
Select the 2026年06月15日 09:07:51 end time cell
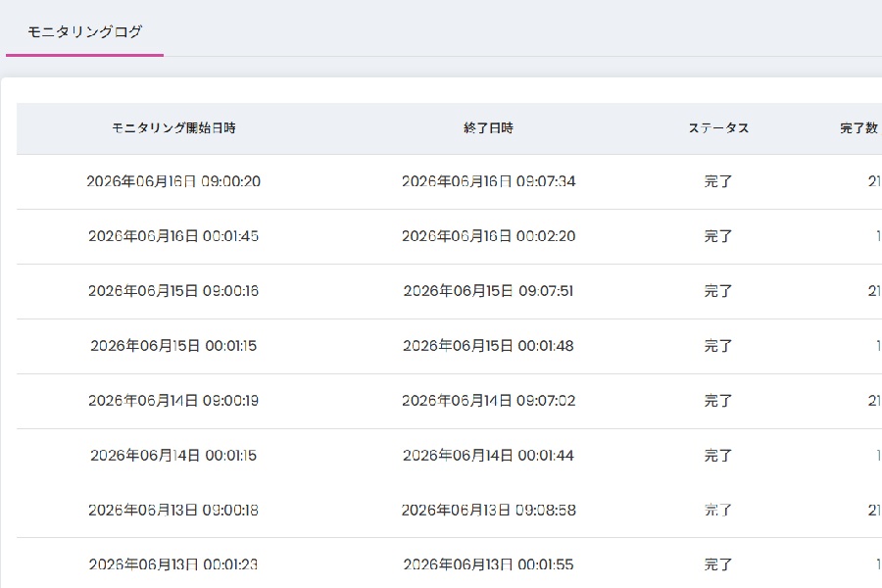click(x=488, y=291)
